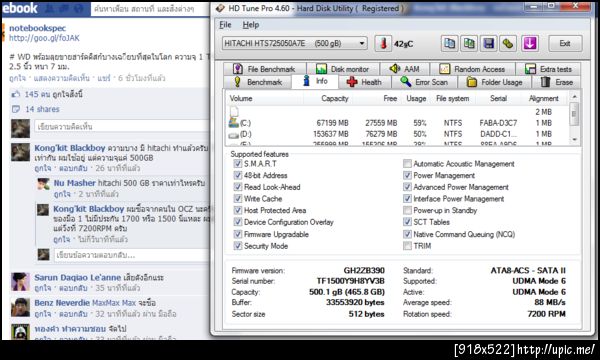Click the thermometer temperature icon
The image size is (600, 360).
coord(384,43)
